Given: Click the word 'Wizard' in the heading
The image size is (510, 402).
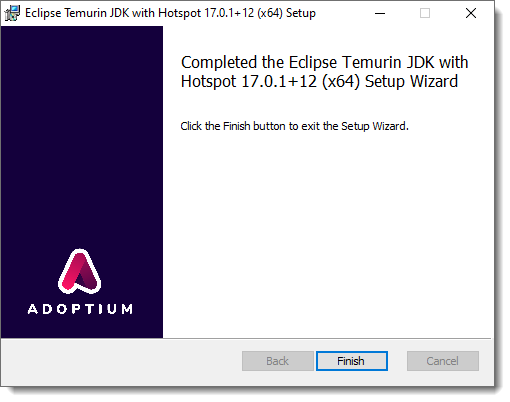Looking at the screenshot, I should (434, 81).
